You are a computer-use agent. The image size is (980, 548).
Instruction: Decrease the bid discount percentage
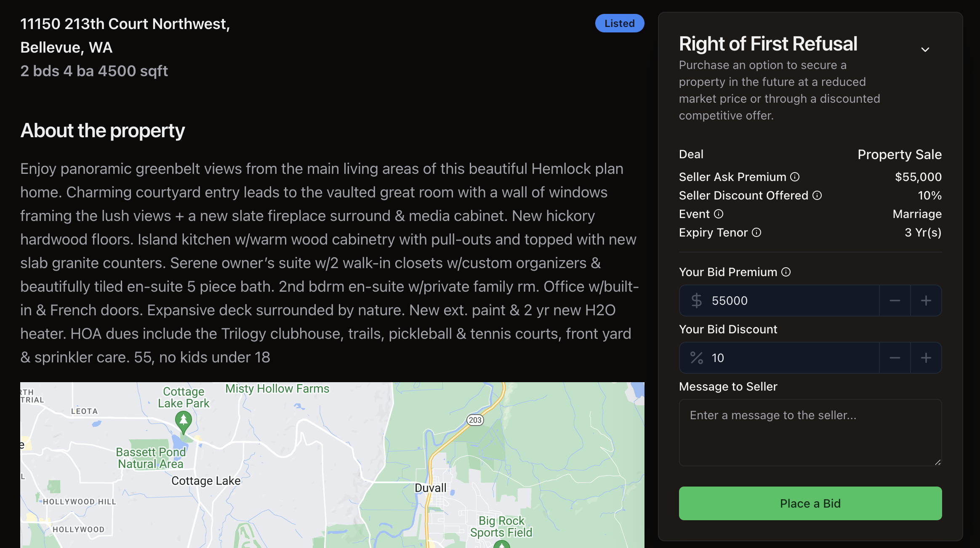coord(895,358)
